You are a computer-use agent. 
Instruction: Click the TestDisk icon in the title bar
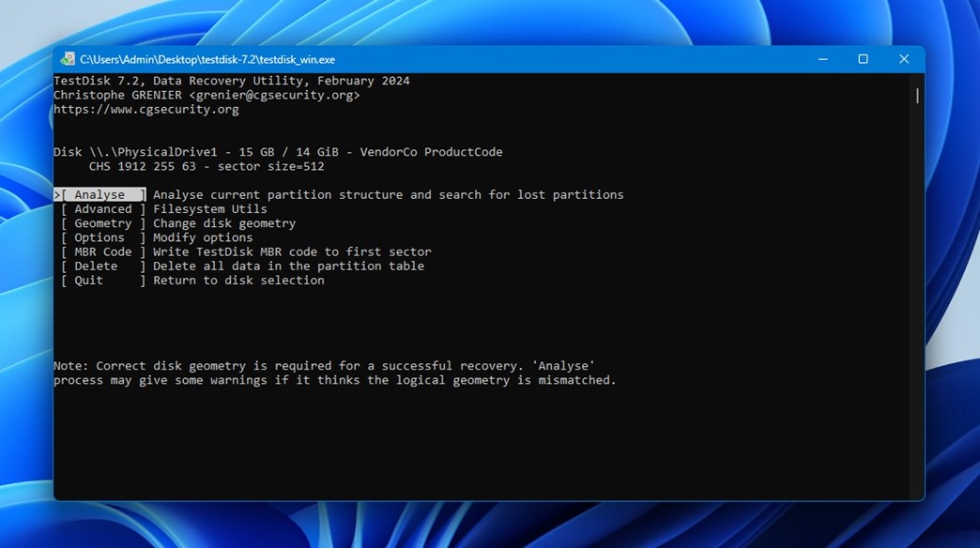(x=68, y=59)
